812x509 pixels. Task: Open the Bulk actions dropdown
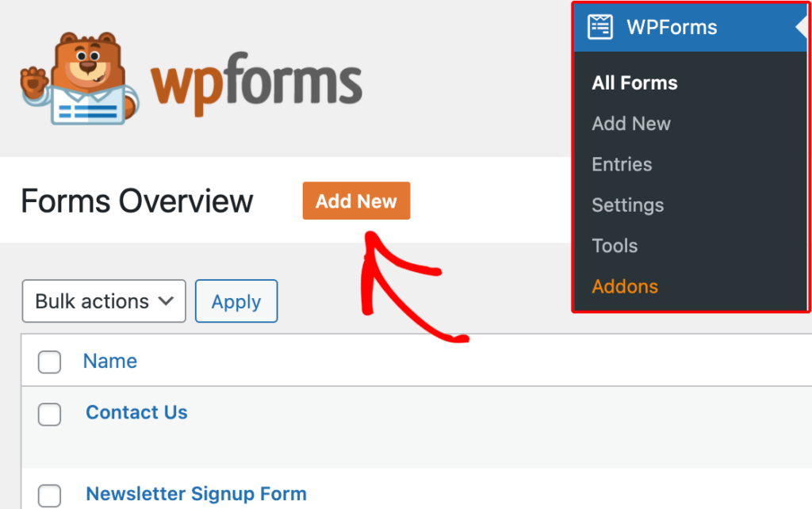pos(103,301)
